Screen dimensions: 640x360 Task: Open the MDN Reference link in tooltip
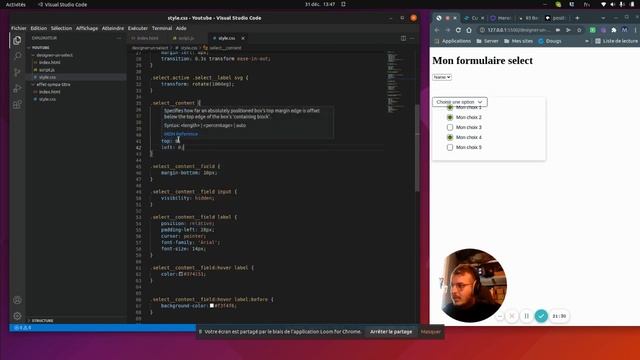[x=181, y=134]
